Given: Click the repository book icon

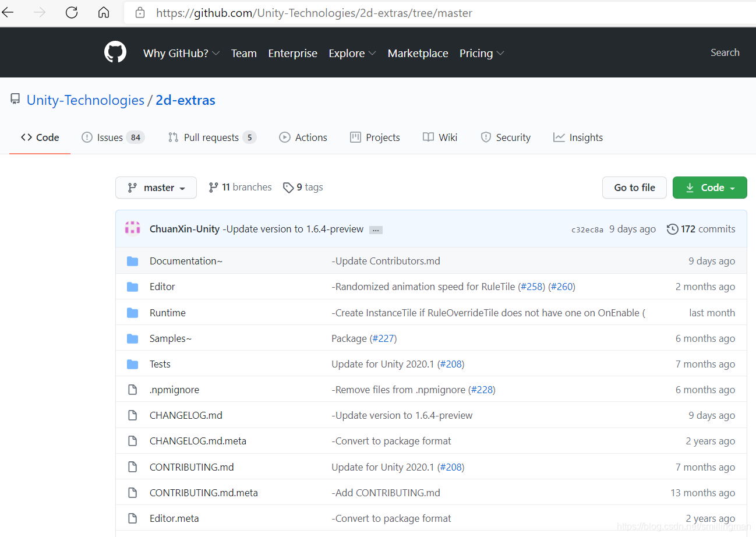Looking at the screenshot, I should click(x=15, y=100).
